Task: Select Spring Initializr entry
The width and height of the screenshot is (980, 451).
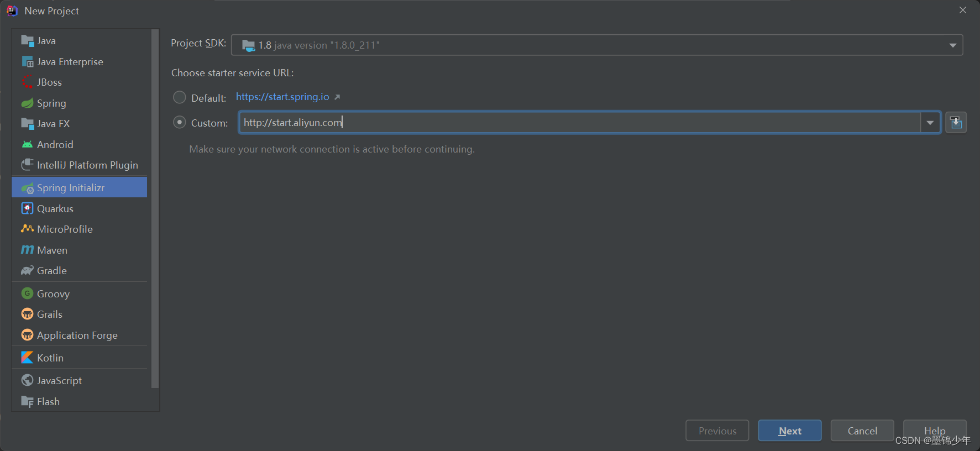Action: [79, 187]
